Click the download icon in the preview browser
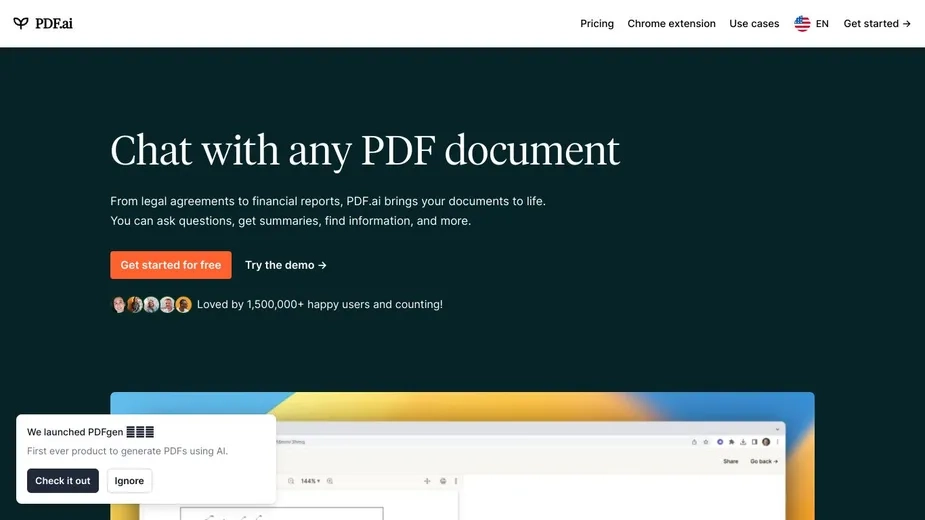 [x=743, y=441]
